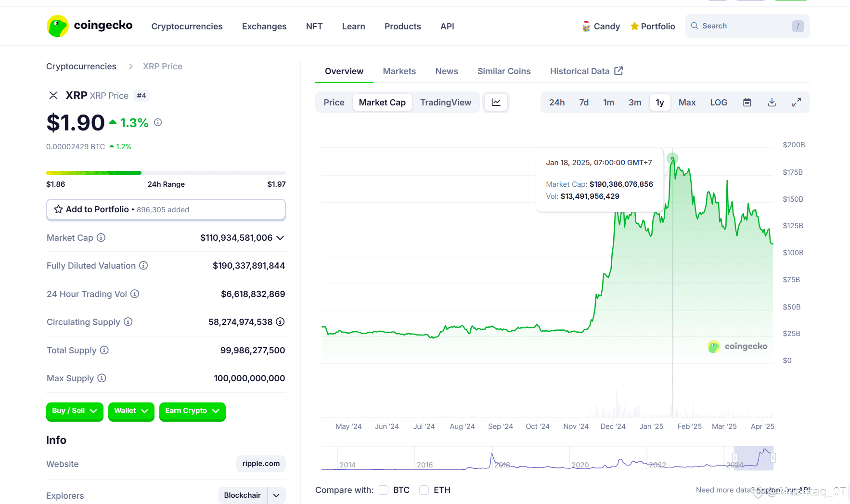Expand the chart to fullscreen

coord(797,103)
